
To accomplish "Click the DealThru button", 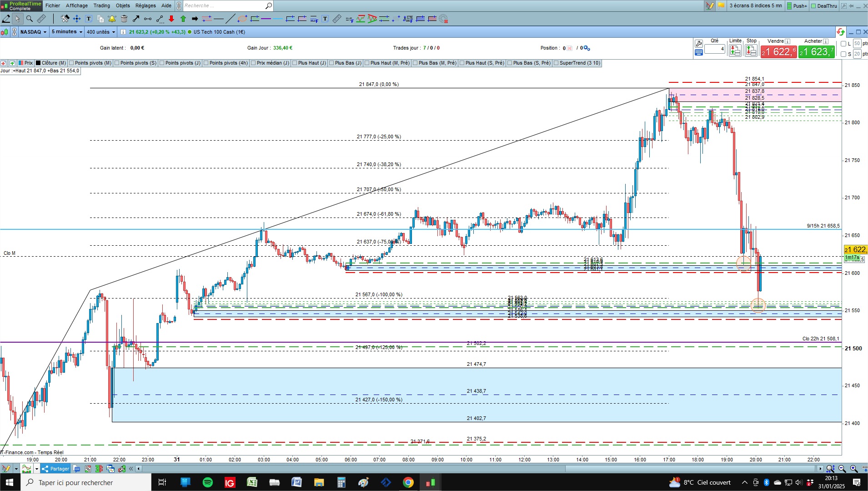I will tap(824, 6).
